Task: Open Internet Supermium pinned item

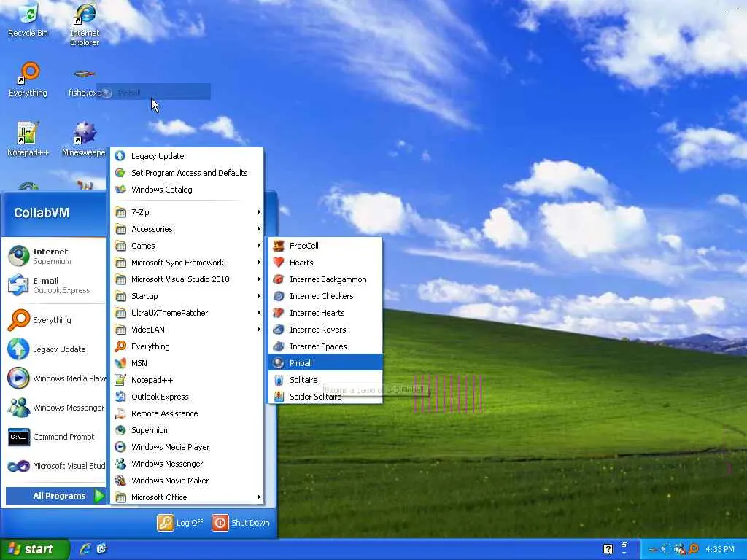Action: 55,256
